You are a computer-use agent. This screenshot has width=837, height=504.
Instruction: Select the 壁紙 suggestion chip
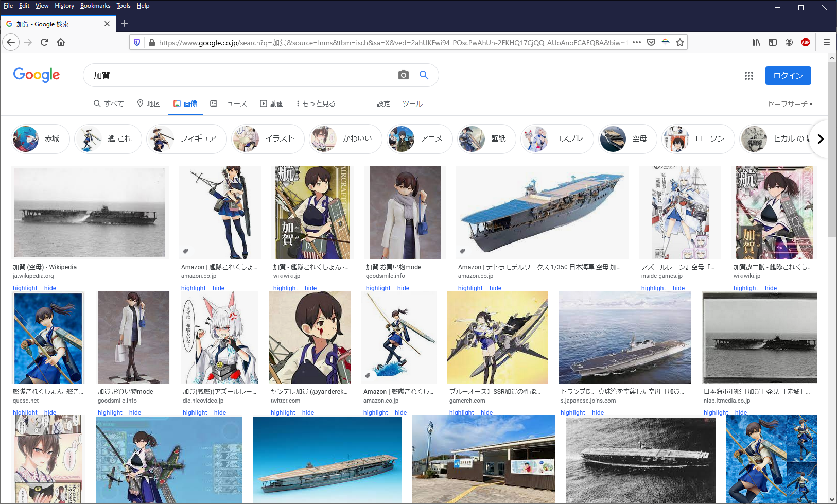(x=486, y=138)
